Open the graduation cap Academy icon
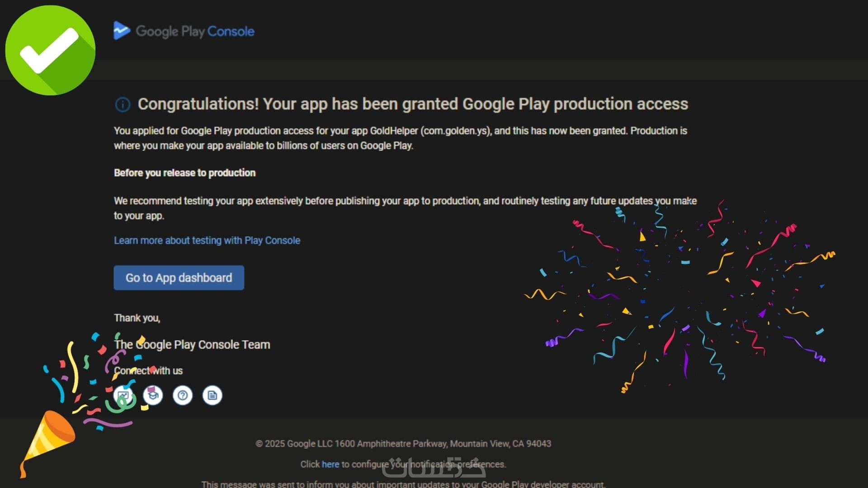This screenshot has width=868, height=488. 153,396
